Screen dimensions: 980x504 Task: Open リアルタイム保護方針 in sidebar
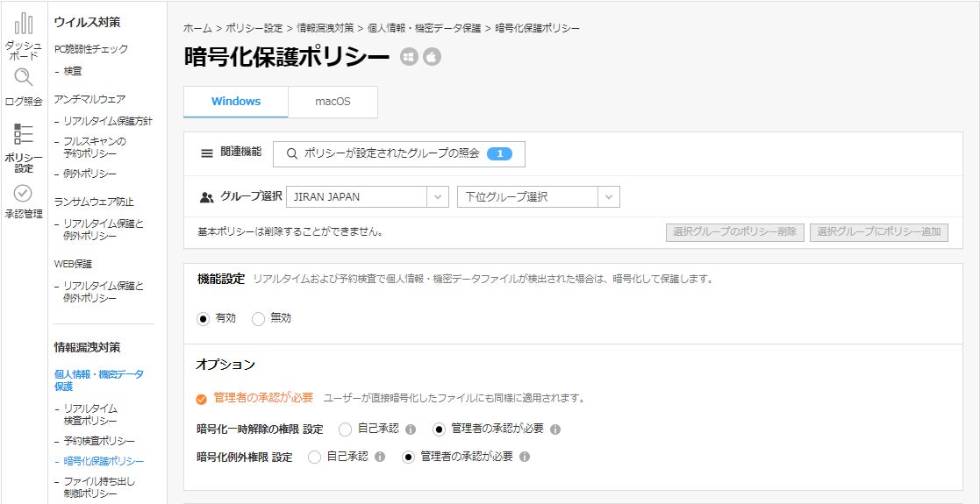click(108, 121)
